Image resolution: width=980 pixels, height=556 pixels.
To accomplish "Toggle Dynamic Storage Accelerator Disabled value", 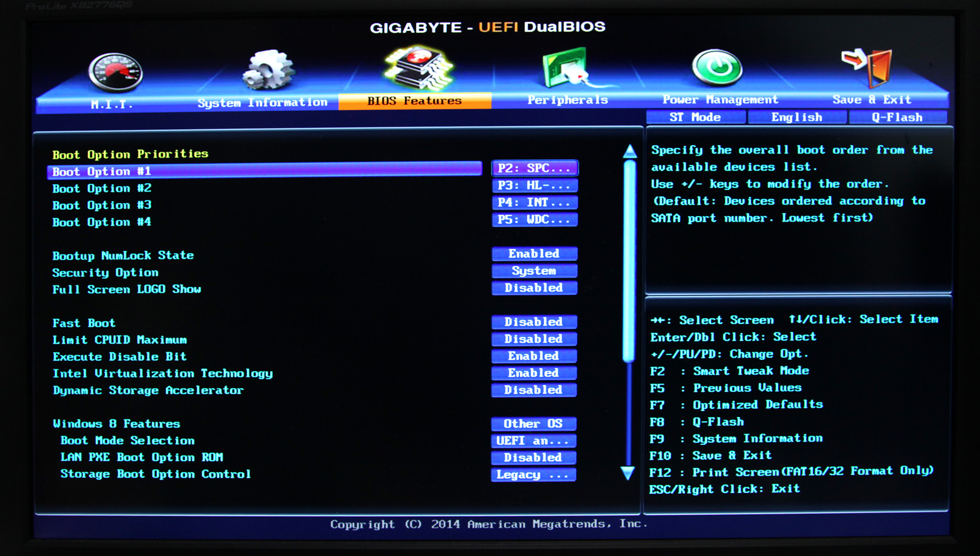I will click(x=534, y=390).
